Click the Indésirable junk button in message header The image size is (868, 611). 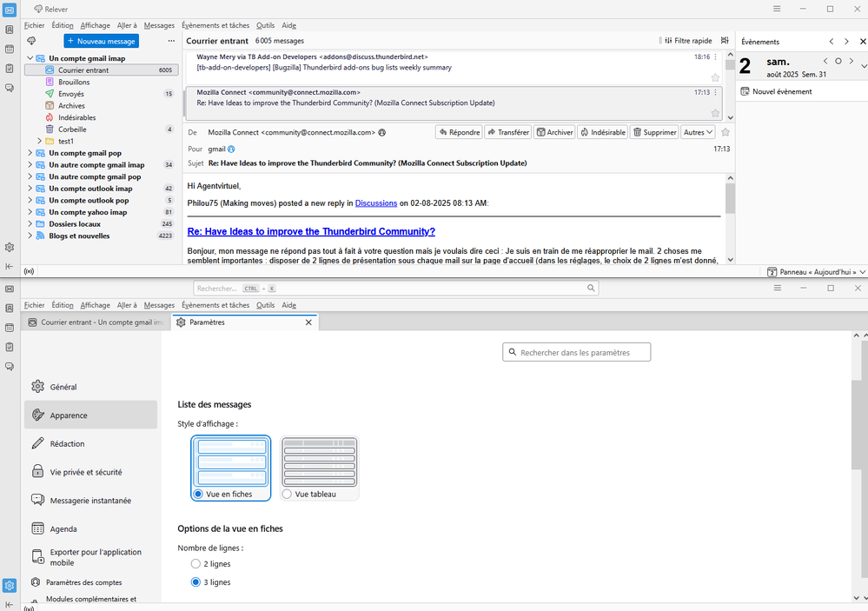pos(601,132)
